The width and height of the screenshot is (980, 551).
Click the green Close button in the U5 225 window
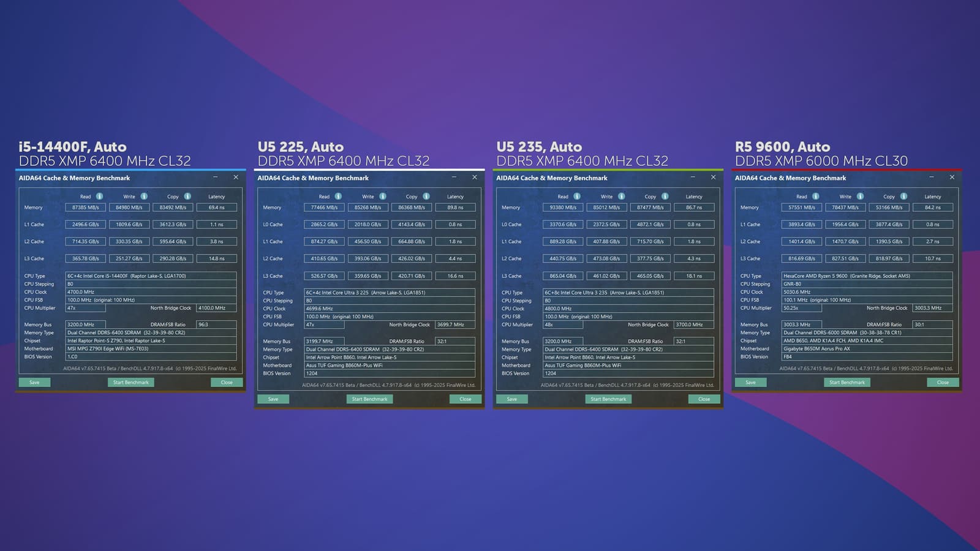466,399
